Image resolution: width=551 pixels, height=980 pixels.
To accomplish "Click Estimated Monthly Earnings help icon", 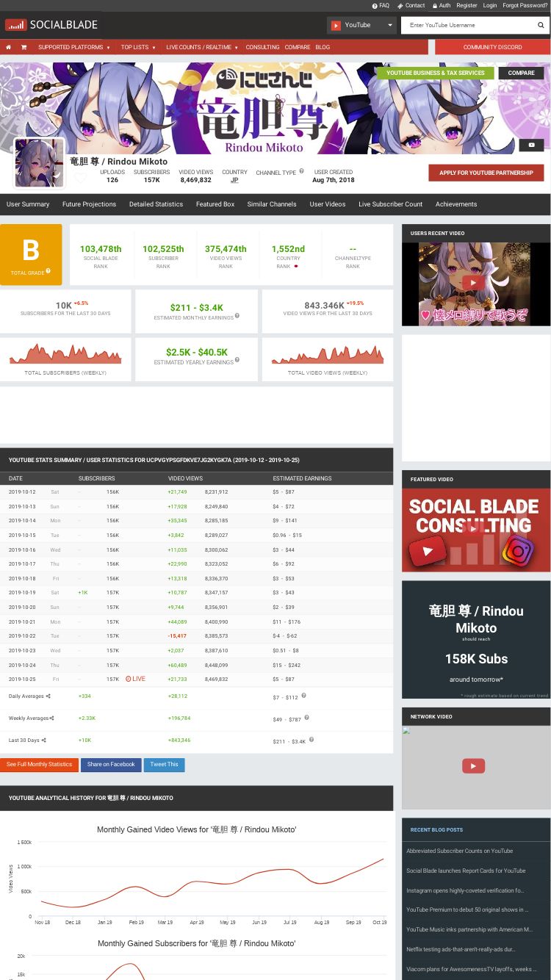I will 237,316.
